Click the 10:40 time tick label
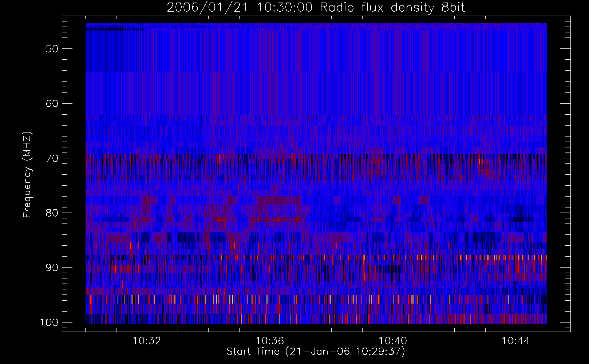 click(x=393, y=341)
